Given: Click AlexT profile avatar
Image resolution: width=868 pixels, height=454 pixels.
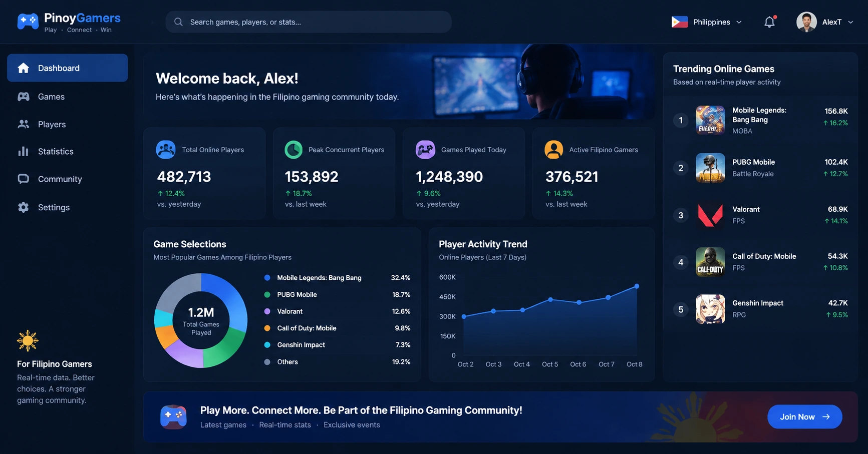Looking at the screenshot, I should (806, 22).
